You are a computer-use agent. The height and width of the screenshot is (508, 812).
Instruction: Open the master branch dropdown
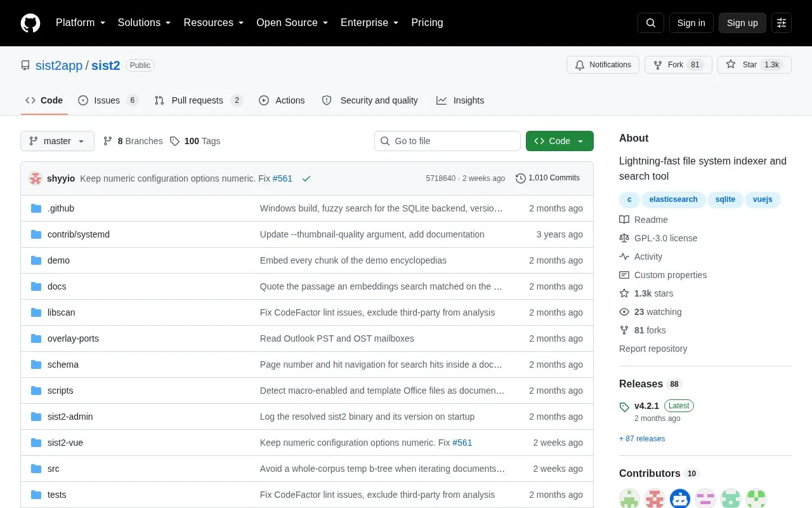(x=57, y=141)
